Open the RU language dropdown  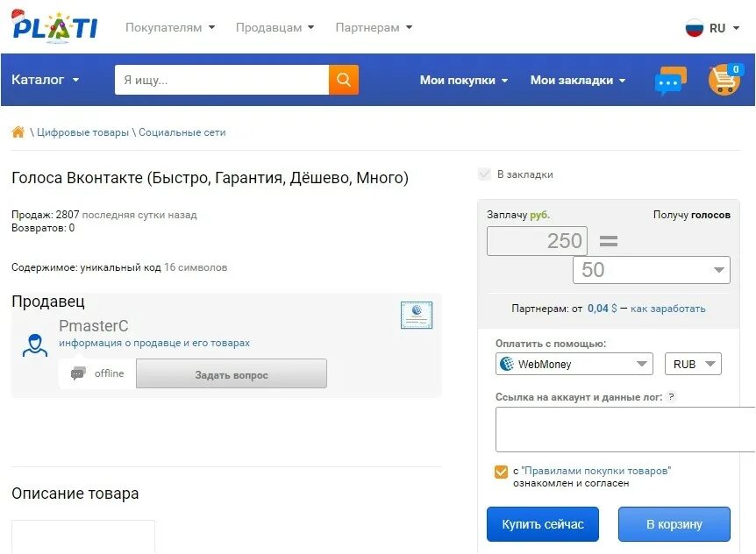pos(724,28)
